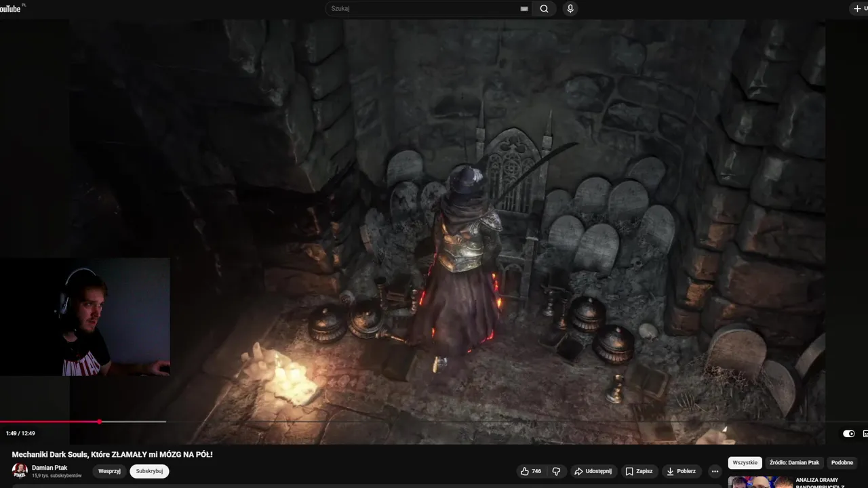This screenshot has height=488, width=868.
Task: Click the video title Mechaniki Dark Souls
Action: tap(112, 454)
